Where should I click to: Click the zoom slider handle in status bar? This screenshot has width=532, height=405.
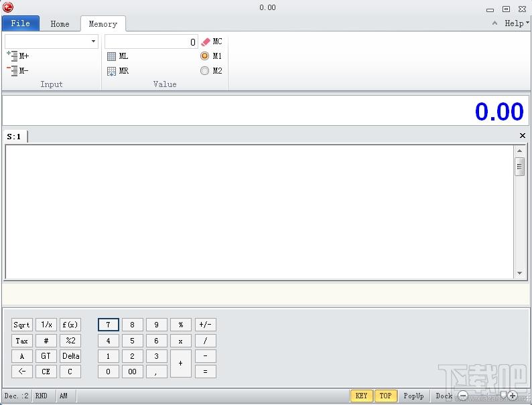(x=503, y=395)
